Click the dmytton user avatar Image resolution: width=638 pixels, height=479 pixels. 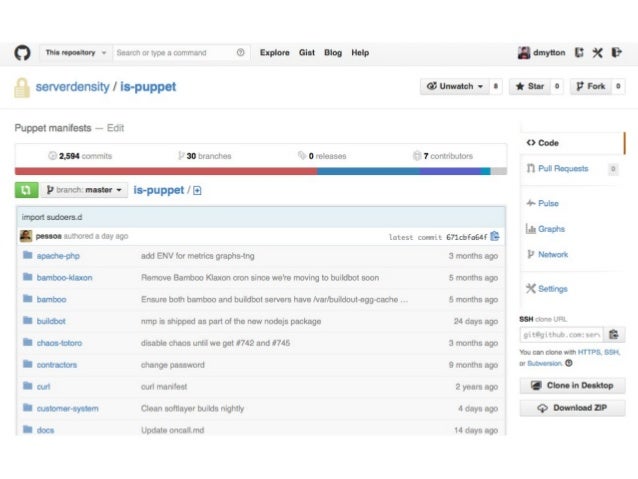pyautogui.click(x=524, y=52)
